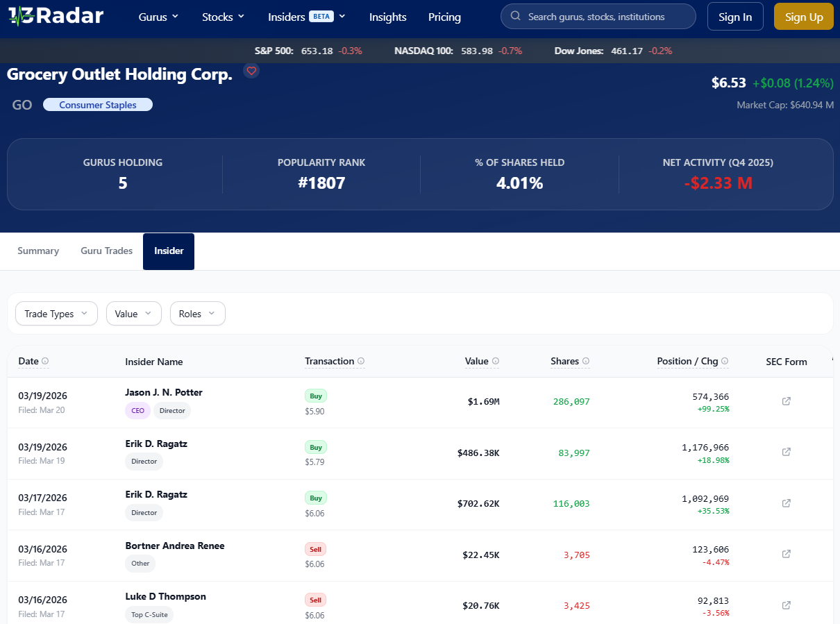The width and height of the screenshot is (840, 624).
Task: Click insider name Luke D Thompson
Action: tap(165, 596)
